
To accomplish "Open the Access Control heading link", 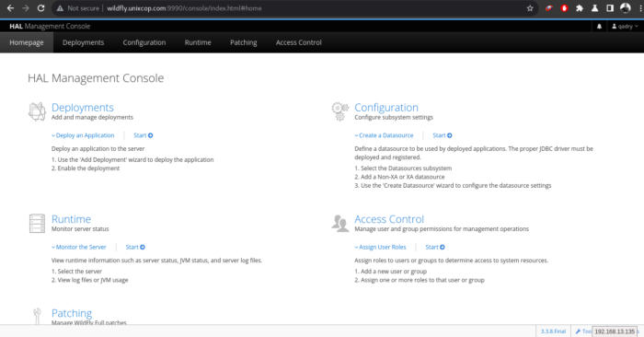I will point(389,219).
